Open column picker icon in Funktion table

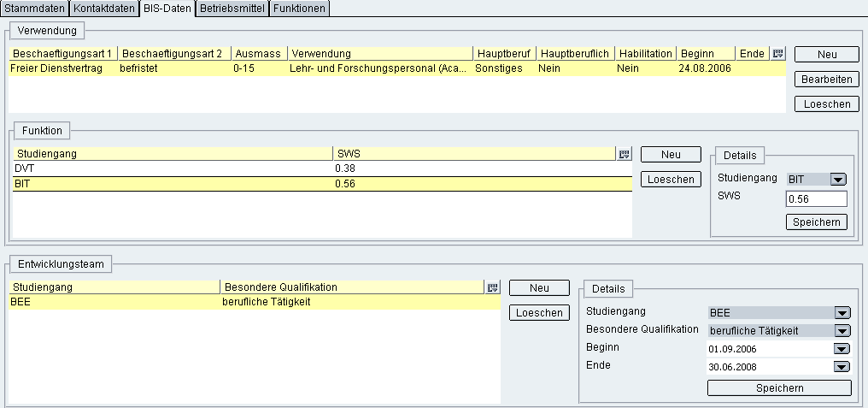pos(624,154)
